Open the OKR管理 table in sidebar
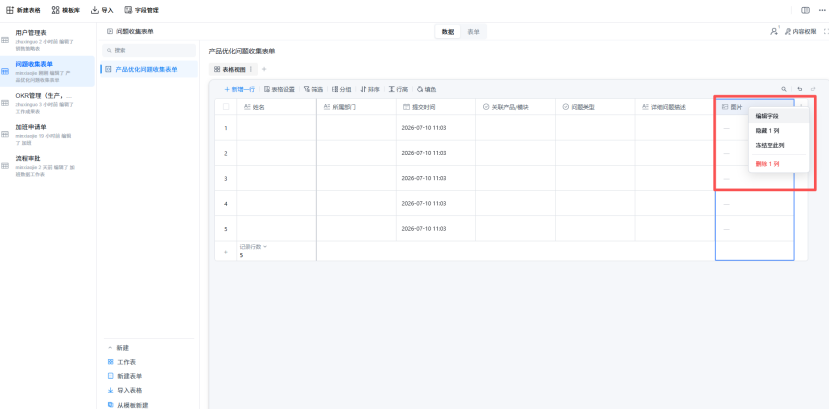Screen dimensions: 830x409 tap(48, 103)
